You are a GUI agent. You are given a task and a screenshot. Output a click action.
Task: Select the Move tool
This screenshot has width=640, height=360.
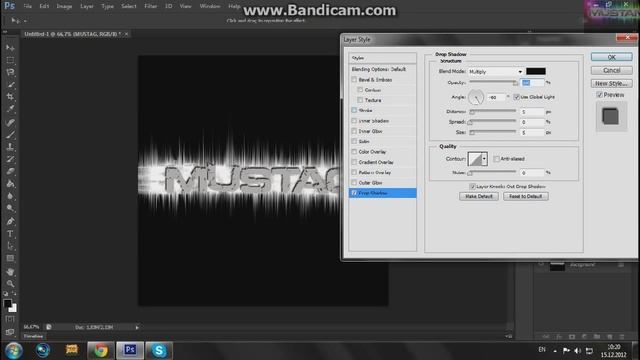pyautogui.click(x=10, y=48)
